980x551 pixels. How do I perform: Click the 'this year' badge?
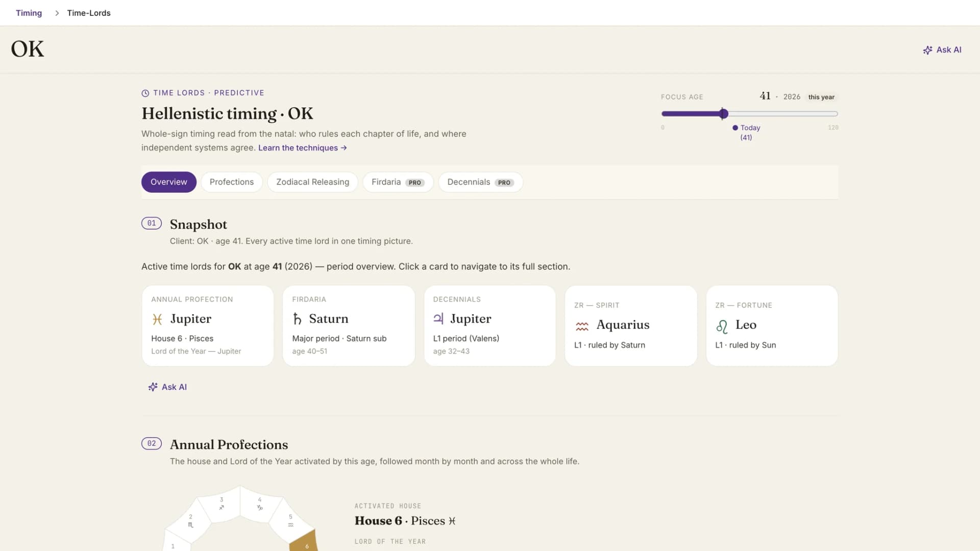(x=821, y=97)
